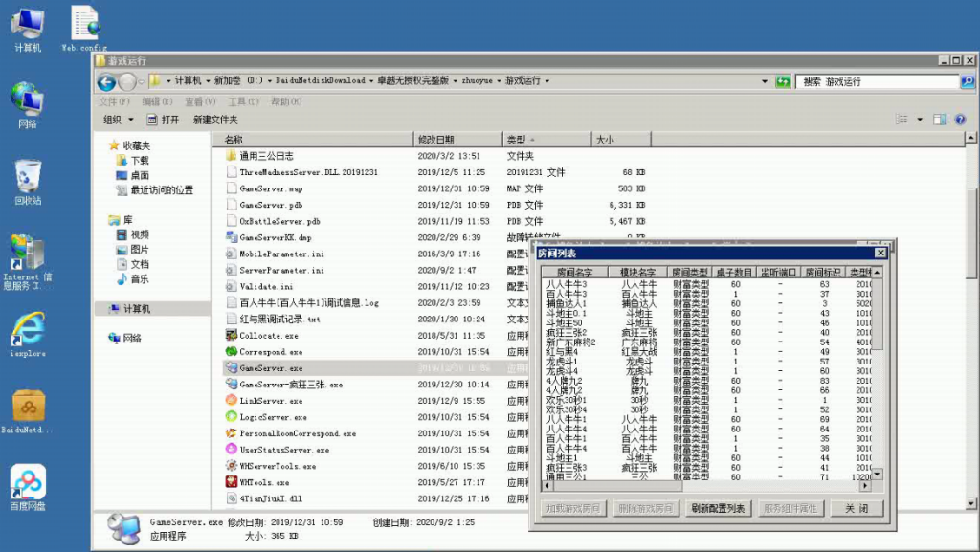The width and height of the screenshot is (980, 552).
Task: Click the LinkServer.exe file icon
Action: (232, 401)
